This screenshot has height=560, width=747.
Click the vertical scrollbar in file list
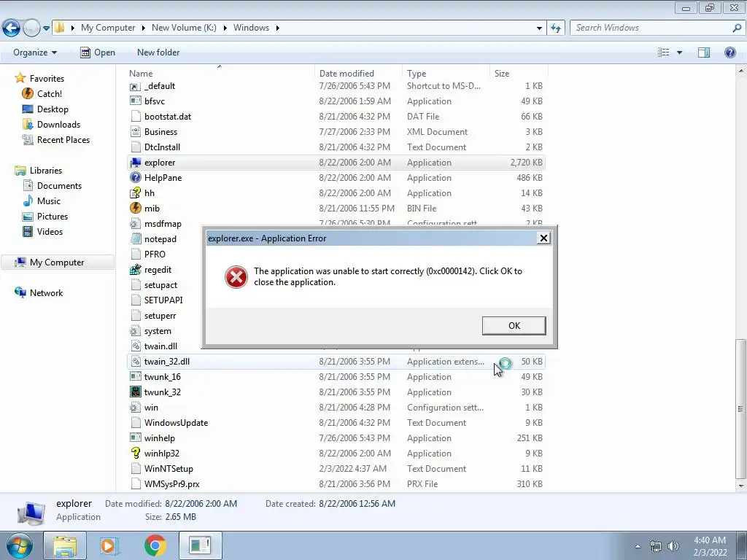pos(740,408)
